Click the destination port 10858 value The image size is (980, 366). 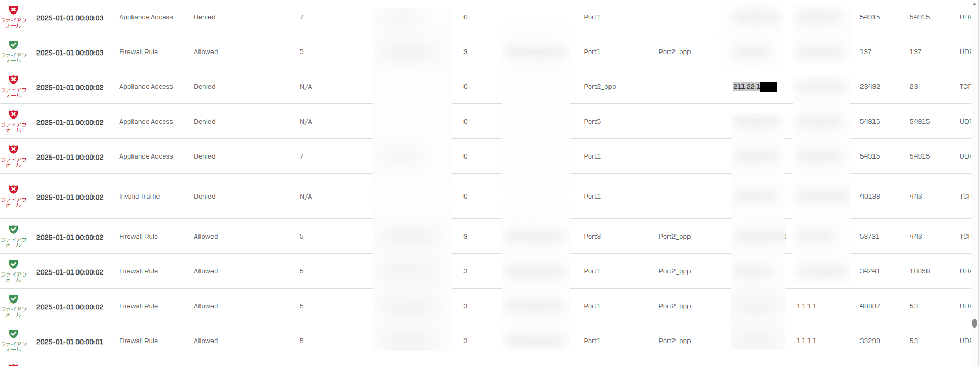(919, 271)
